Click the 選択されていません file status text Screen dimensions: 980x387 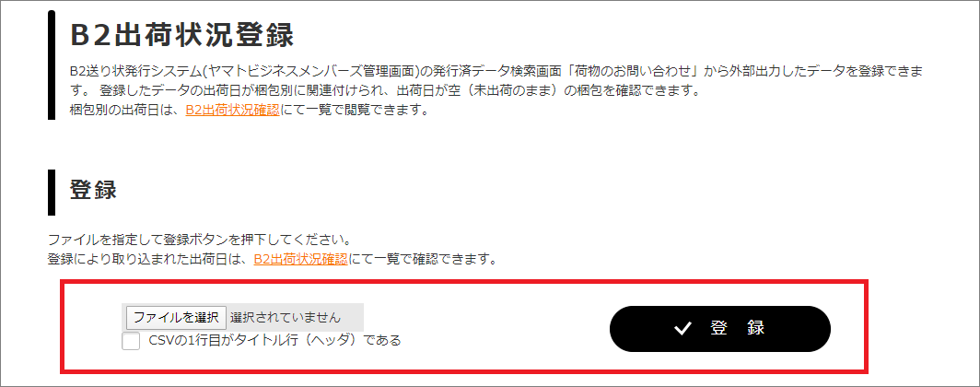(286, 317)
